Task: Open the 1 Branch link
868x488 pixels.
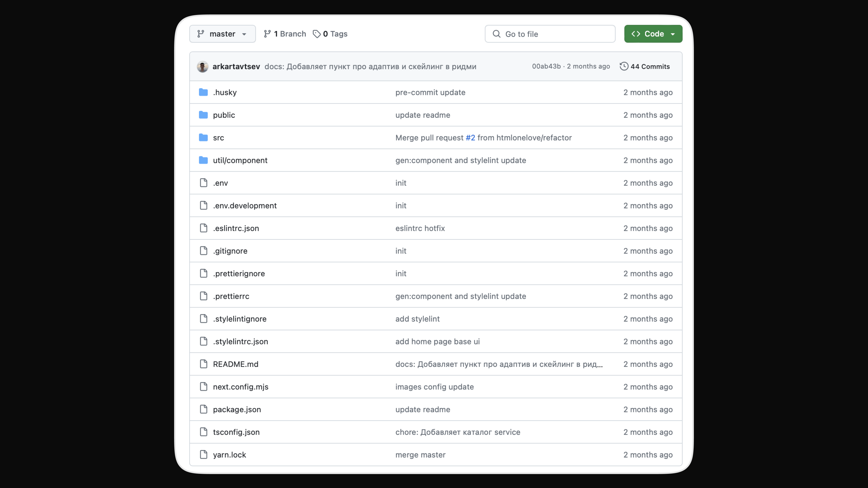Action: [x=285, y=34]
